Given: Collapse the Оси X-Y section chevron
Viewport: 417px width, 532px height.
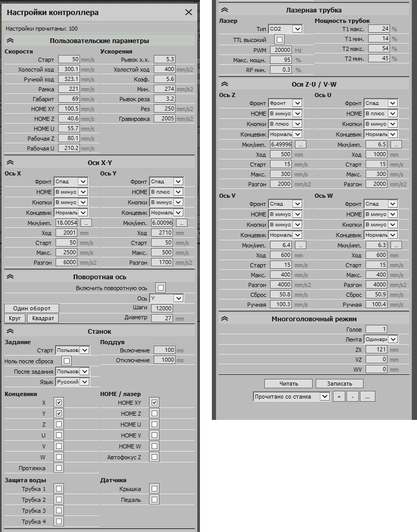Looking at the screenshot, I should (x=10, y=162).
